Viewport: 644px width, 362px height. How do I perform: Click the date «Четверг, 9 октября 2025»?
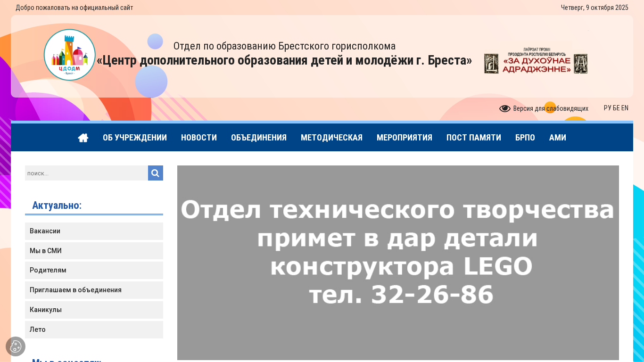pos(594,8)
